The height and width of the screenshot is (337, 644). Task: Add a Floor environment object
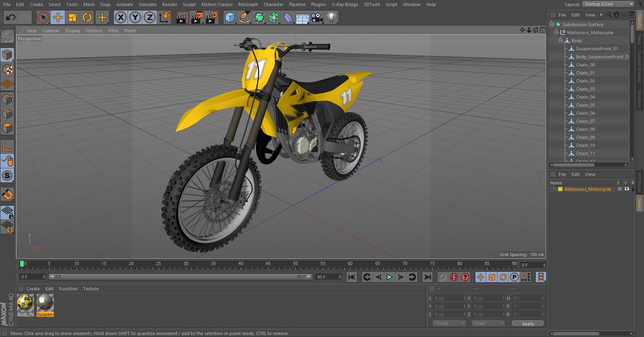303,17
